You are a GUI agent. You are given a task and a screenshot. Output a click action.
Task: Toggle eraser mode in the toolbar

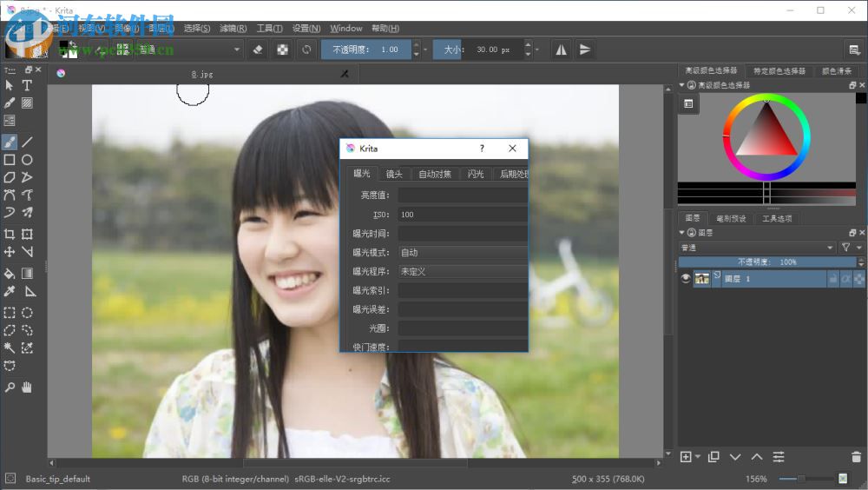pos(258,50)
